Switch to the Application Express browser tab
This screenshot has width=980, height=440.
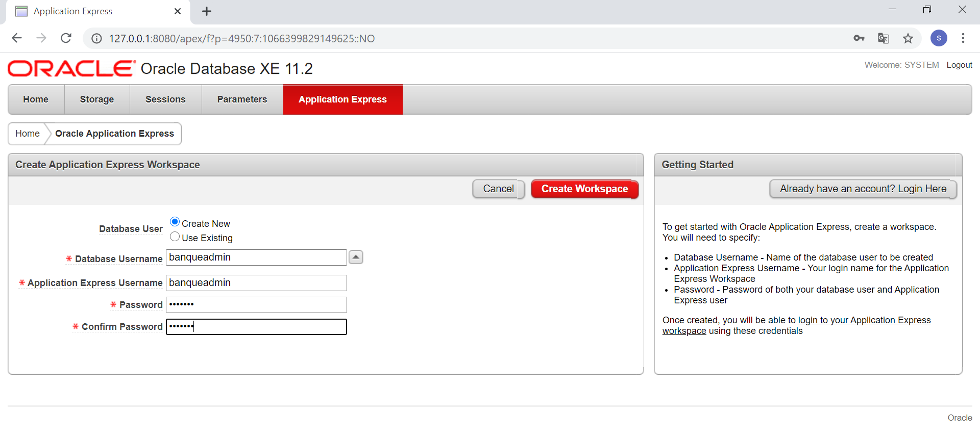tap(97, 11)
